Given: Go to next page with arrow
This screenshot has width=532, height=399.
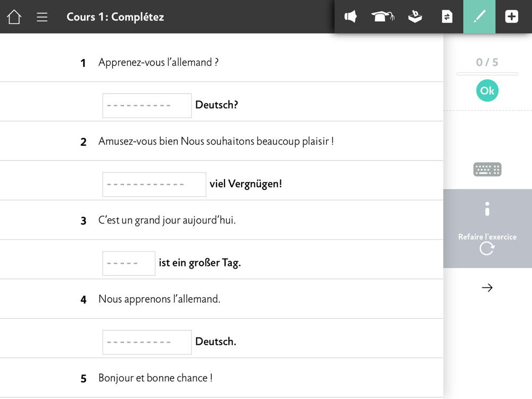Looking at the screenshot, I should (487, 288).
